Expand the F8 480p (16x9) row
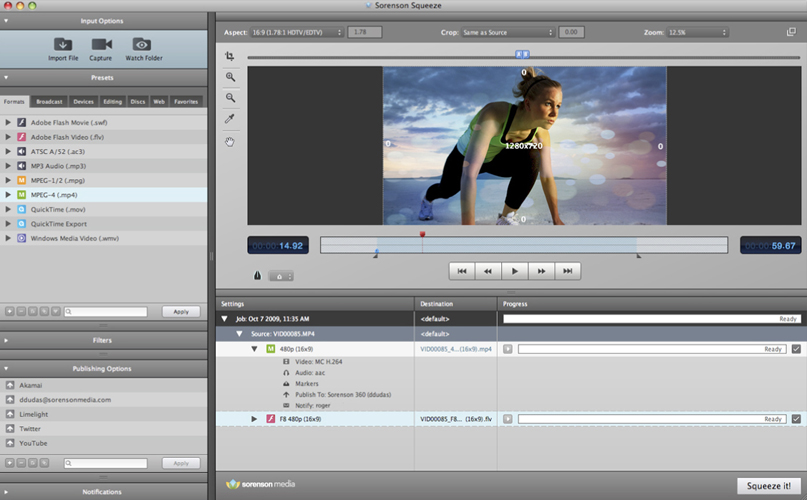The height and width of the screenshot is (500, 807). [x=254, y=419]
